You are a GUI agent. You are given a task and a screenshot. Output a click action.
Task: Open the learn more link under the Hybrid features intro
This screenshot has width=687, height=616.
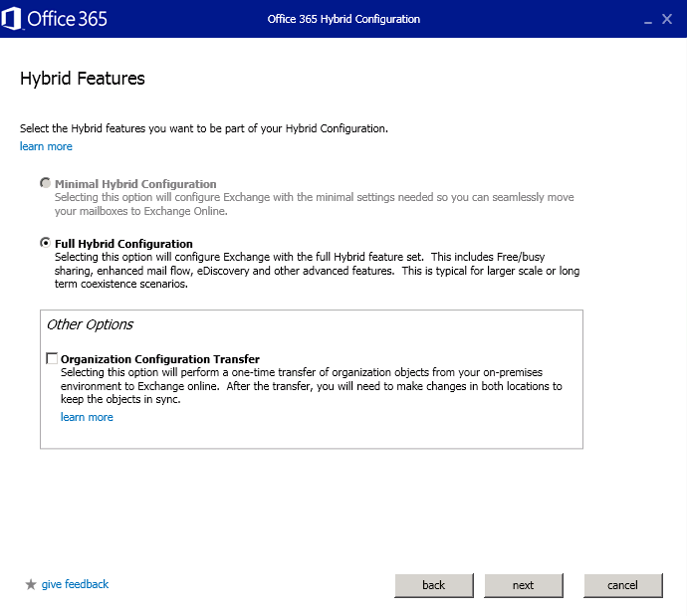[46, 146]
